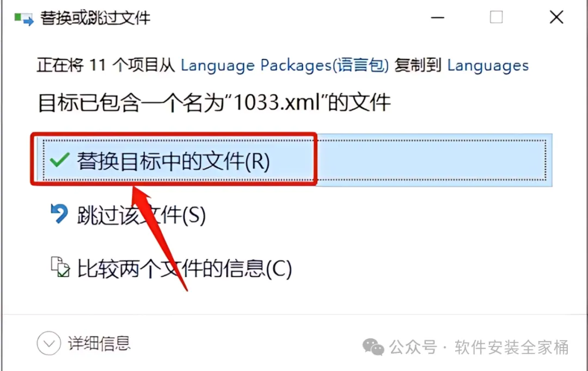Open the Languages destination folder link
The image size is (588, 371).
488,66
